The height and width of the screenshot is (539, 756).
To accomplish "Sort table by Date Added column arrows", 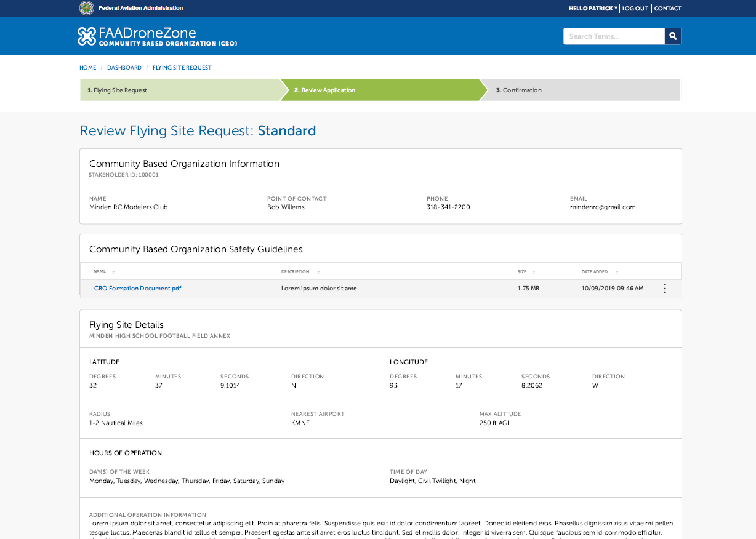I will tap(617, 272).
